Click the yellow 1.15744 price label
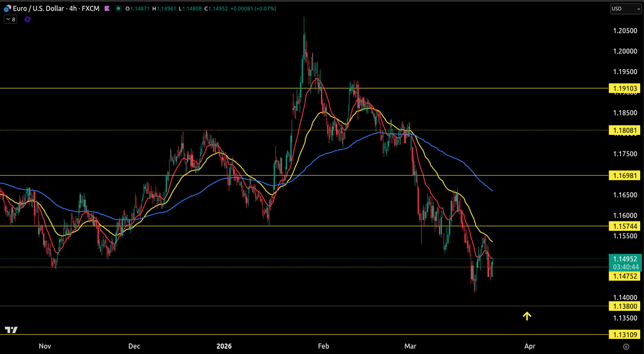 coord(624,226)
